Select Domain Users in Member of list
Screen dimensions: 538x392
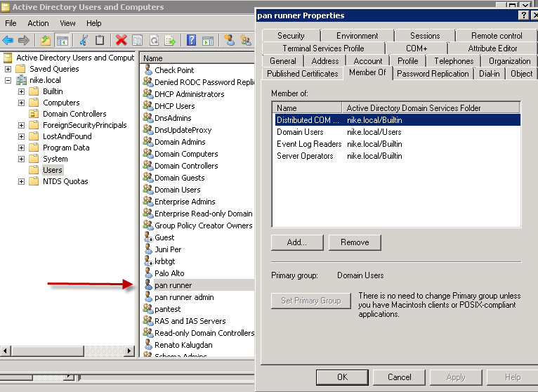click(x=396, y=132)
